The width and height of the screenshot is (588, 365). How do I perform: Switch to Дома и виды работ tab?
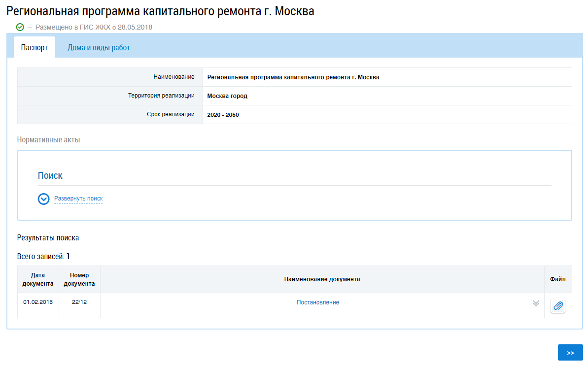pyautogui.click(x=99, y=48)
